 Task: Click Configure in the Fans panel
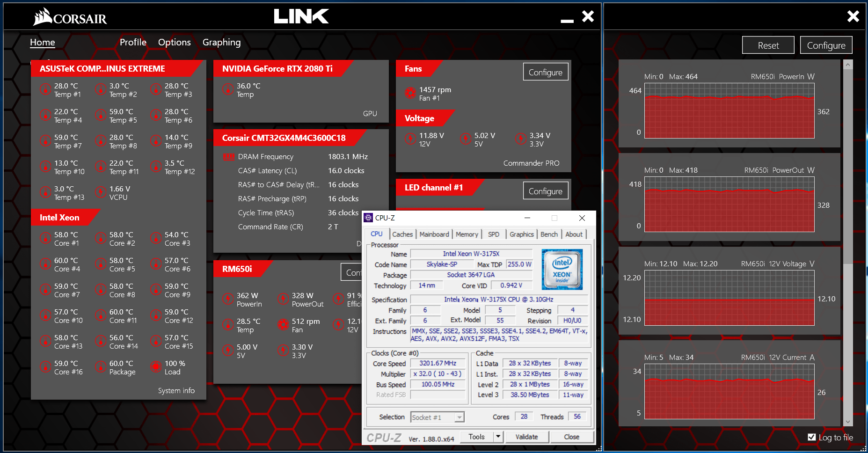546,72
